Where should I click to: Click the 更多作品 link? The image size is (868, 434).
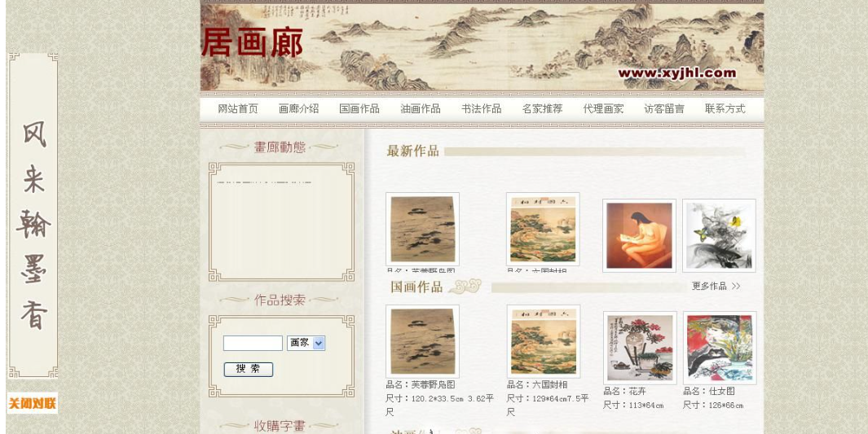point(716,286)
